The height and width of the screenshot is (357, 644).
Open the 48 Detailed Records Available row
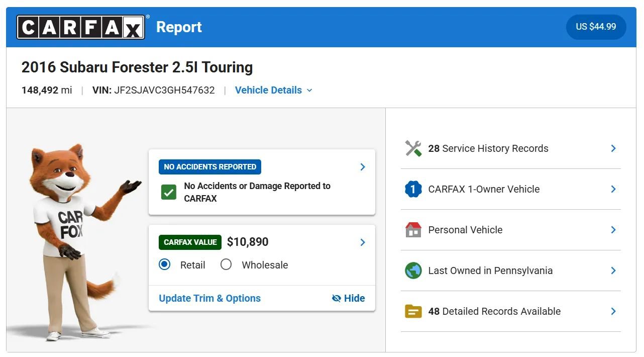pos(511,311)
